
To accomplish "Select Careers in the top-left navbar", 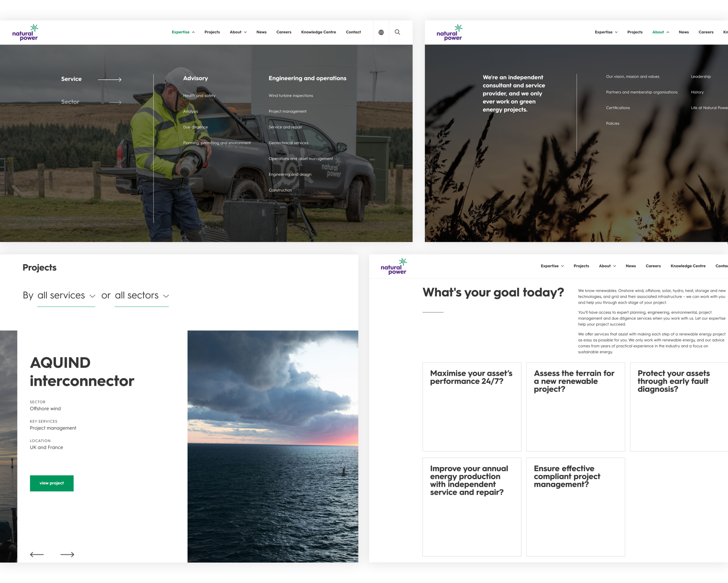I will click(x=284, y=32).
